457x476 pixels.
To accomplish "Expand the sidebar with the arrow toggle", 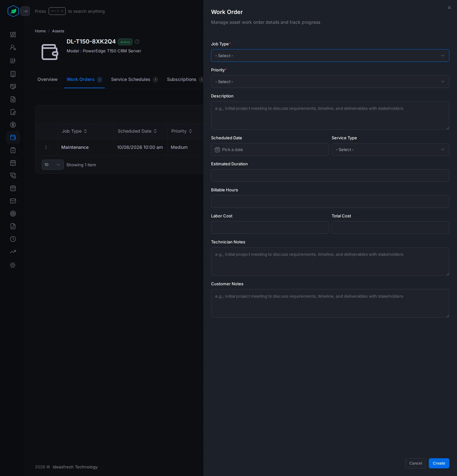I will (25, 11).
